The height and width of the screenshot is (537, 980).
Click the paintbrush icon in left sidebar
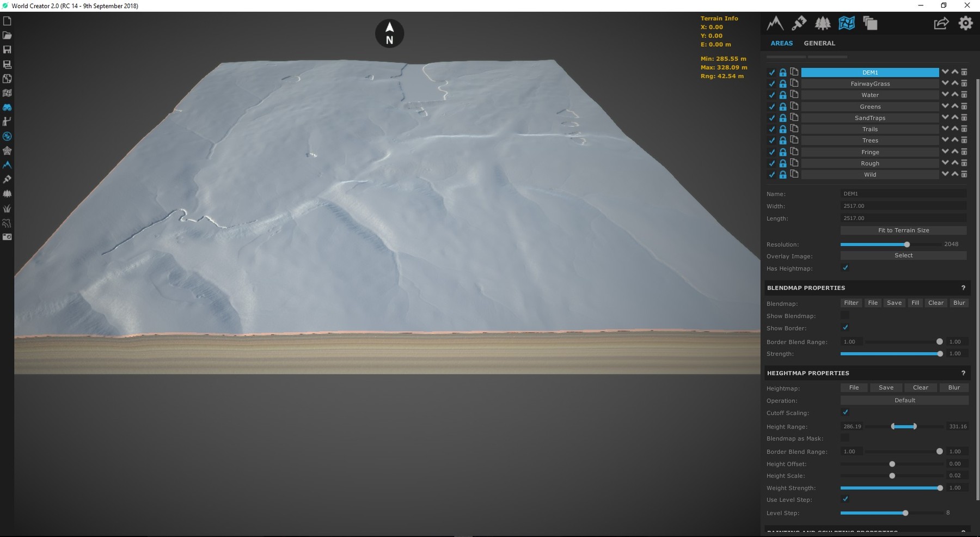7,179
